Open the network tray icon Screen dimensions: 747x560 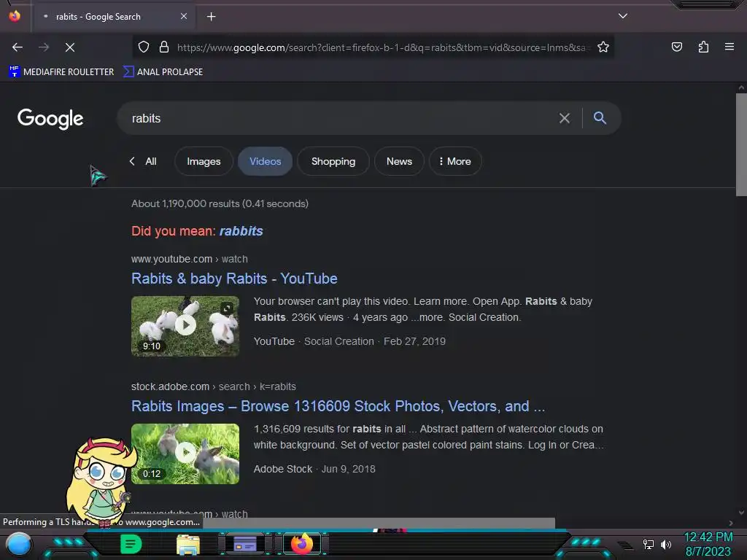(x=649, y=544)
